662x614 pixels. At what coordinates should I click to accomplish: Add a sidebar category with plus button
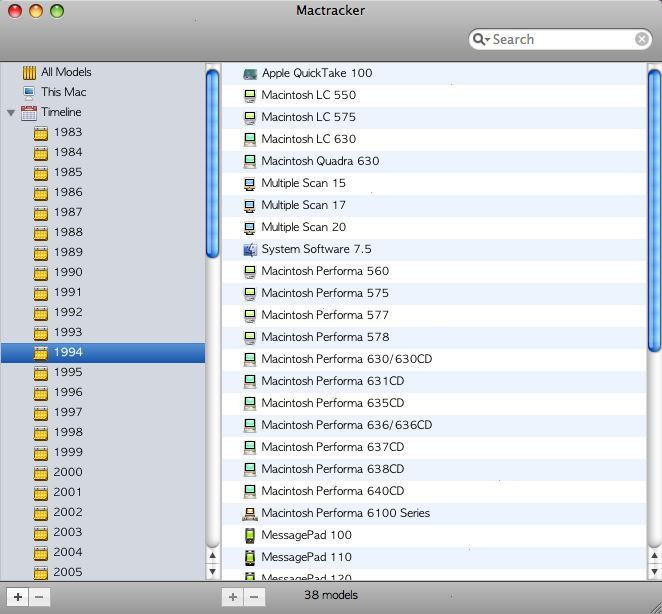point(18,597)
